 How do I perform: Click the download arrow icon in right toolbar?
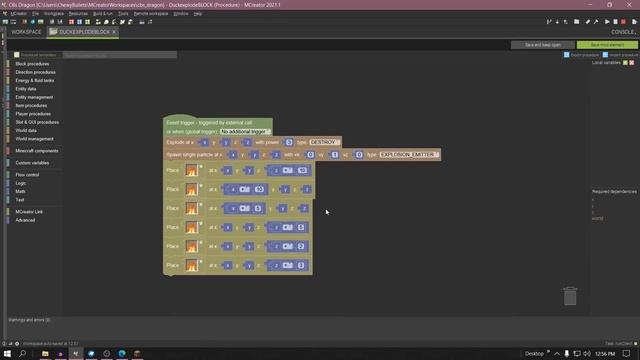point(557,22)
